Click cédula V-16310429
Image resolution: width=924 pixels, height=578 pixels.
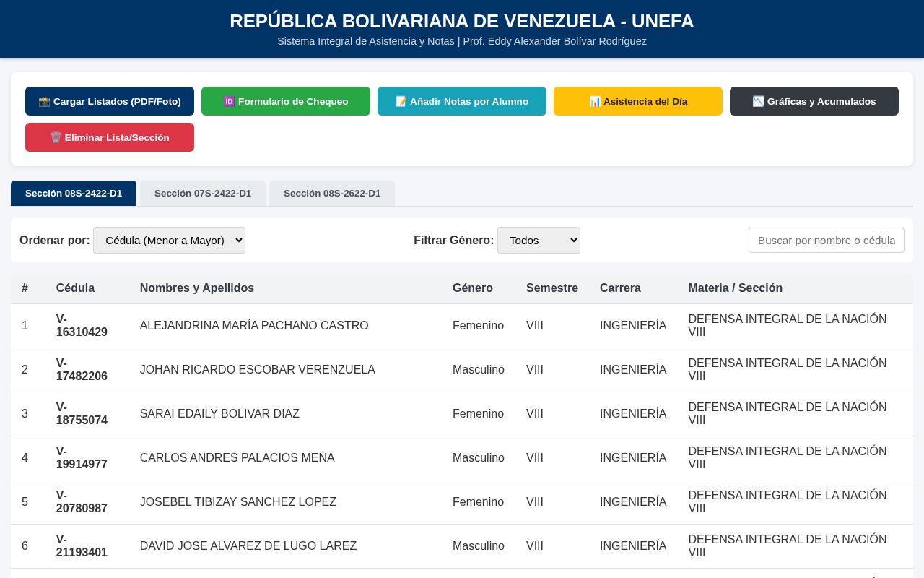click(x=82, y=326)
